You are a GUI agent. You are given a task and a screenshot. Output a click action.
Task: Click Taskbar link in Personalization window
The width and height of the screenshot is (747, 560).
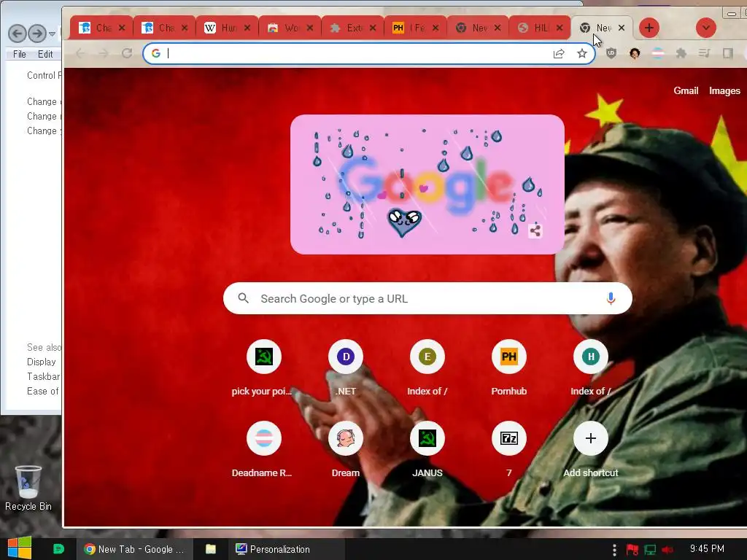point(43,377)
